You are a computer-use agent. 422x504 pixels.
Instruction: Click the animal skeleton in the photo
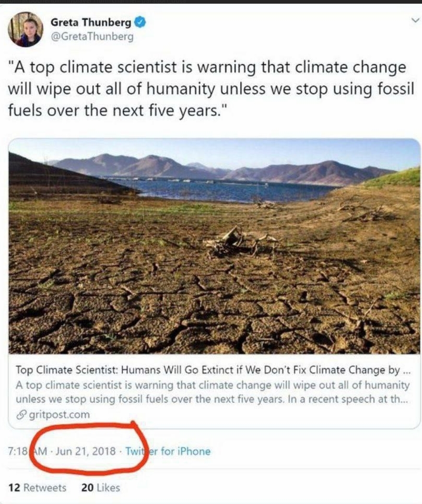[x=241, y=243]
